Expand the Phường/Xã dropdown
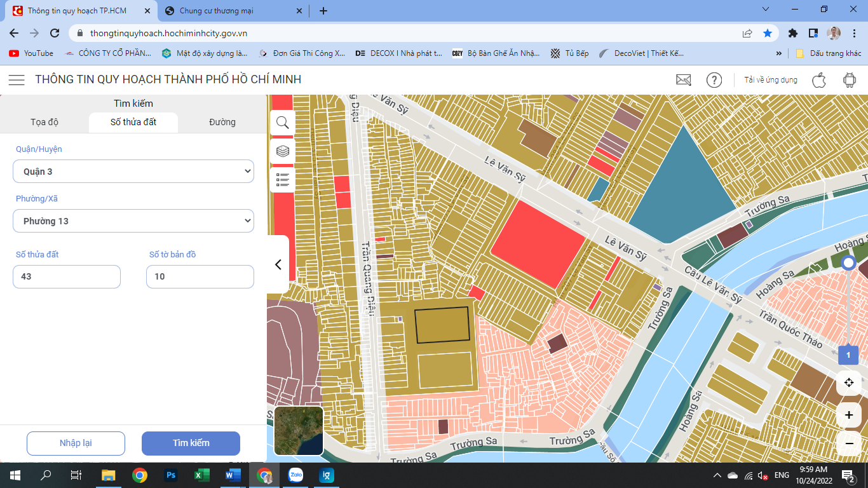868x488 pixels. [133, 221]
